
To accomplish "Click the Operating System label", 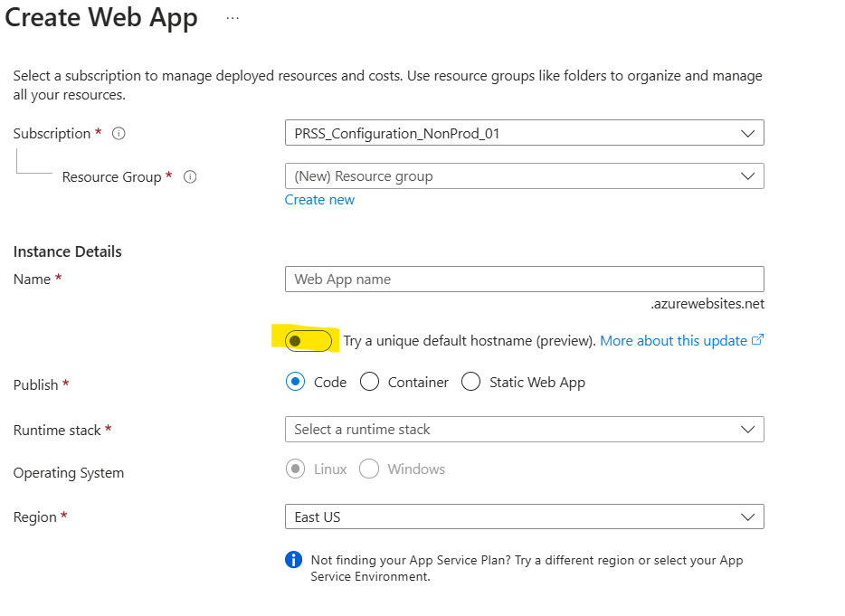I will click(69, 473).
